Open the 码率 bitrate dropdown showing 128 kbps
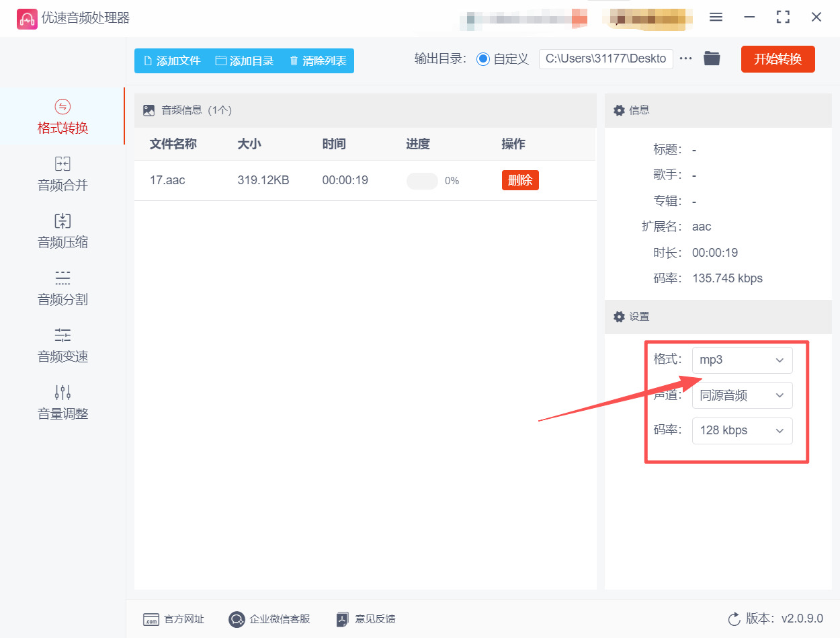The height and width of the screenshot is (638, 840). coord(742,430)
